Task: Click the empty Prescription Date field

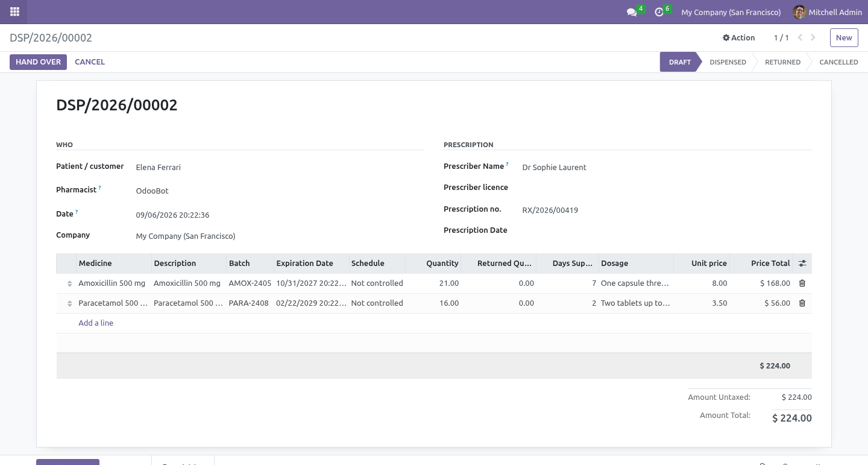Action: (667, 230)
